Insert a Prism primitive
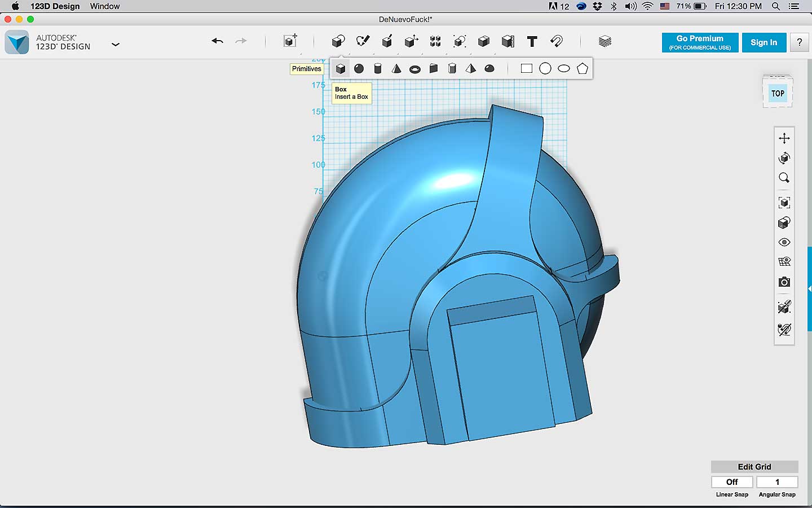This screenshot has height=508, width=812. (x=452, y=69)
